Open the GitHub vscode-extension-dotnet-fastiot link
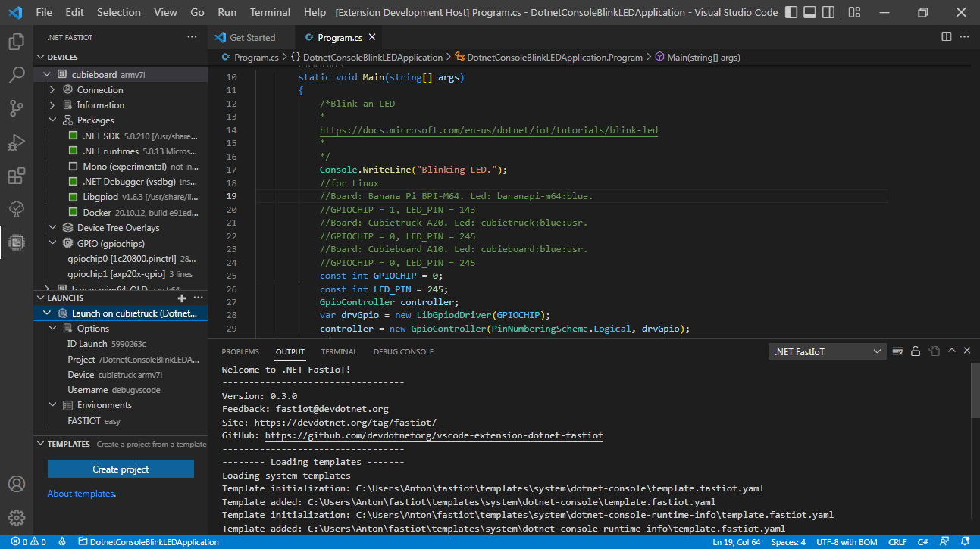The image size is (980, 549). point(434,436)
